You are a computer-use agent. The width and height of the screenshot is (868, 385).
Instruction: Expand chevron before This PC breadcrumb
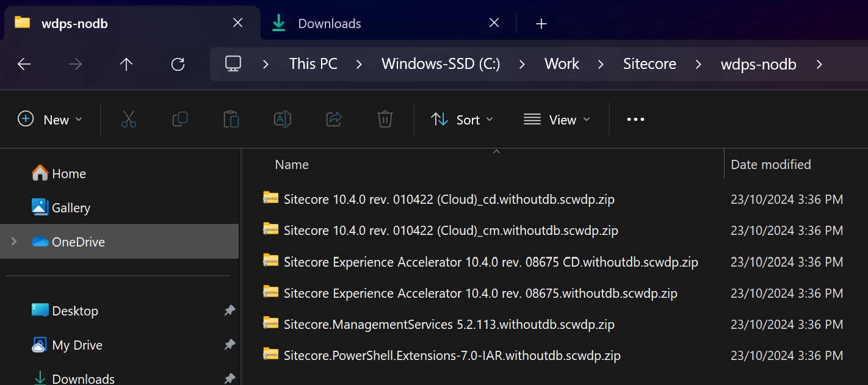(266, 64)
